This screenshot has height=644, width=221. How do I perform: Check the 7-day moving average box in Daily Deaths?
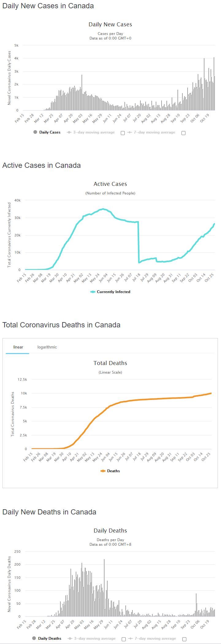tap(184, 639)
